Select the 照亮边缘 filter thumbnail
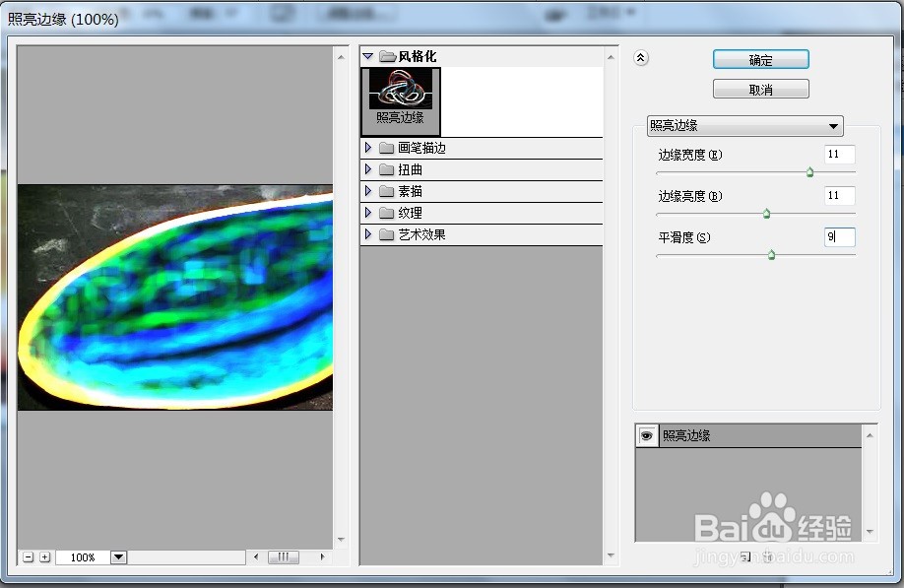The image size is (904, 588). tap(401, 101)
